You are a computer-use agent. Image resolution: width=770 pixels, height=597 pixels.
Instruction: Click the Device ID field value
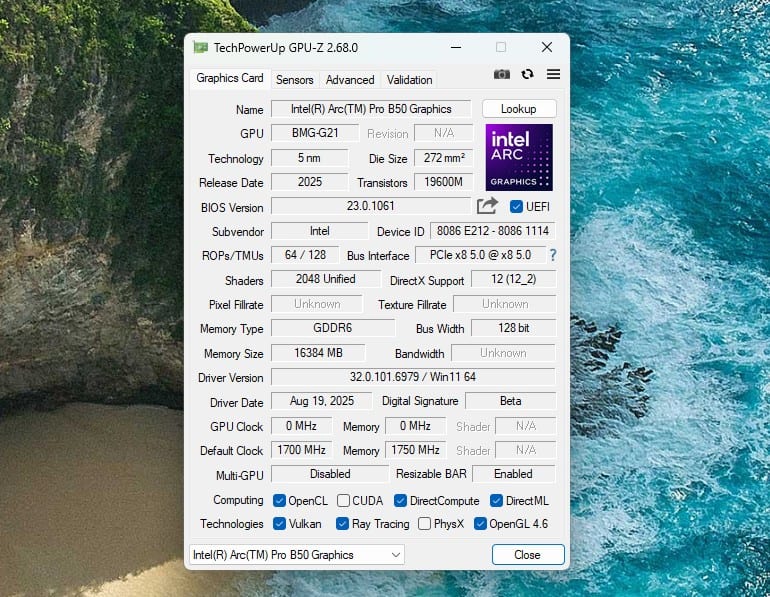[493, 231]
